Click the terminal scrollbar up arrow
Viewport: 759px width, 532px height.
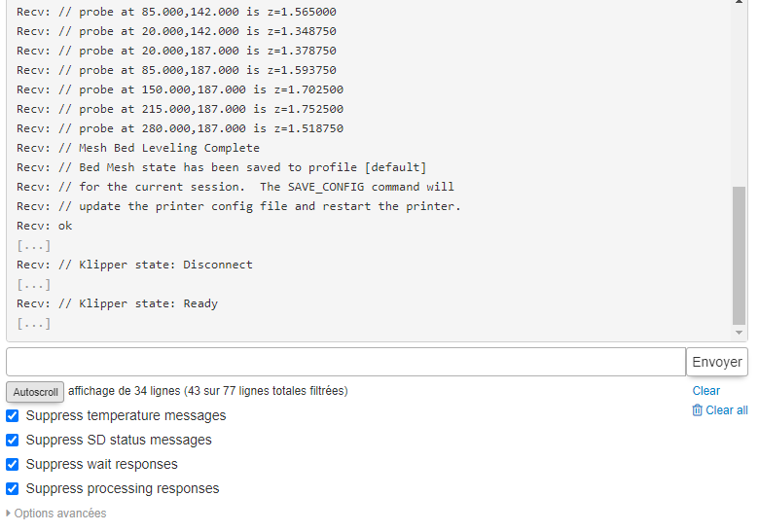pyautogui.click(x=739, y=2)
